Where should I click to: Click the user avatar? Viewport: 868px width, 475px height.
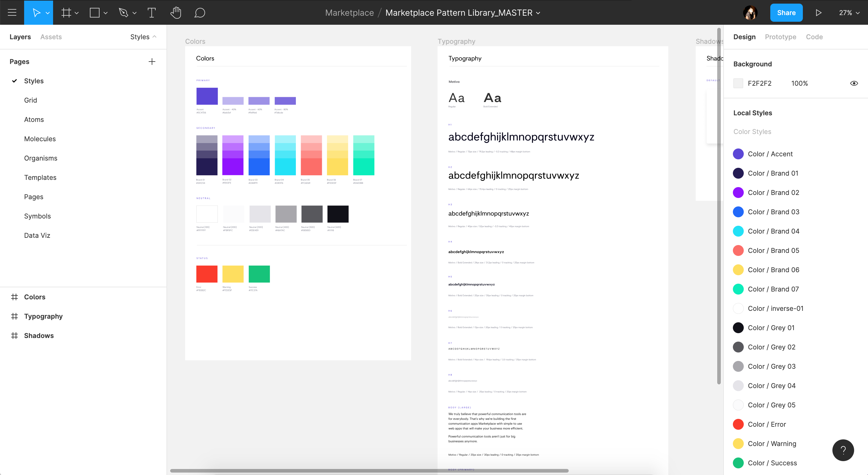(x=750, y=12)
